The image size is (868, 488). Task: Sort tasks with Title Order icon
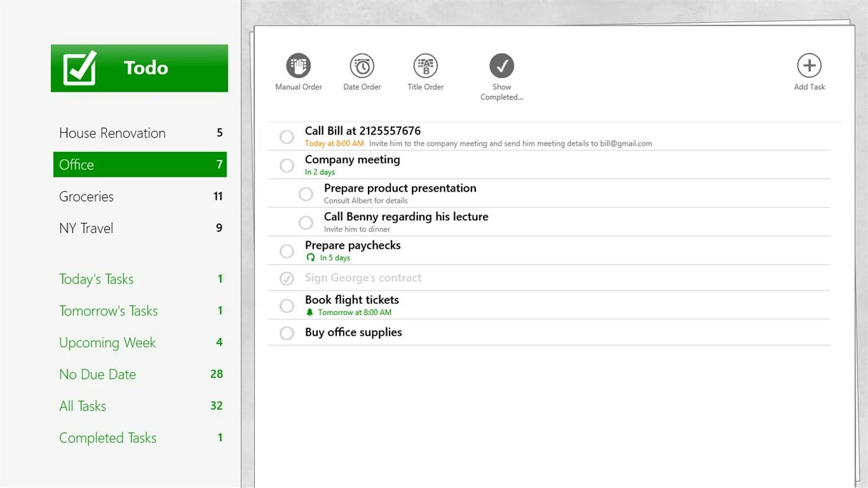(x=426, y=64)
